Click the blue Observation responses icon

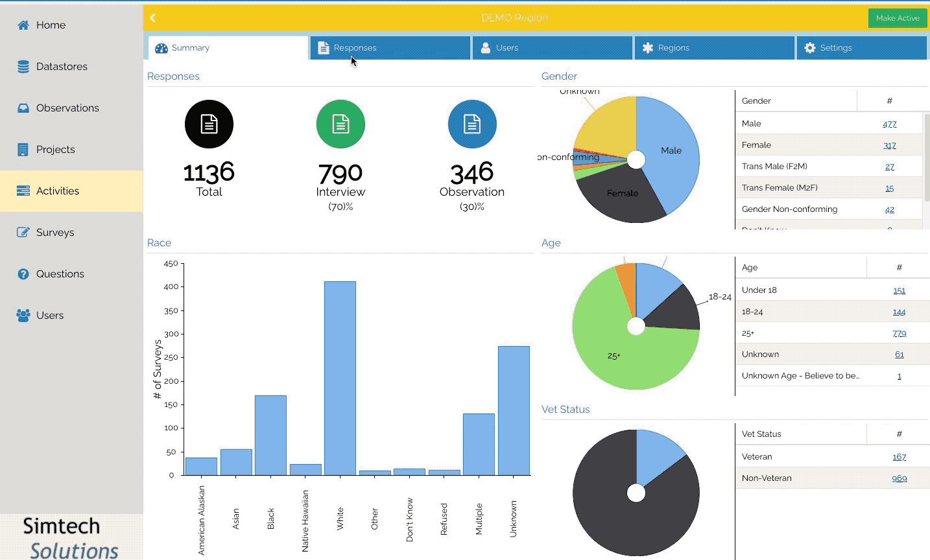pos(472,124)
